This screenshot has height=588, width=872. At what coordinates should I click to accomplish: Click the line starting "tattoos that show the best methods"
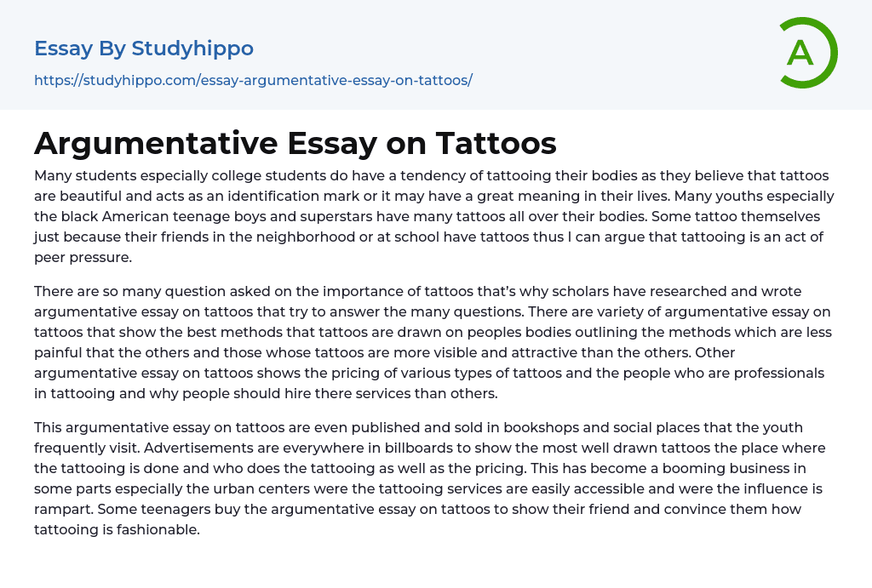(x=433, y=333)
